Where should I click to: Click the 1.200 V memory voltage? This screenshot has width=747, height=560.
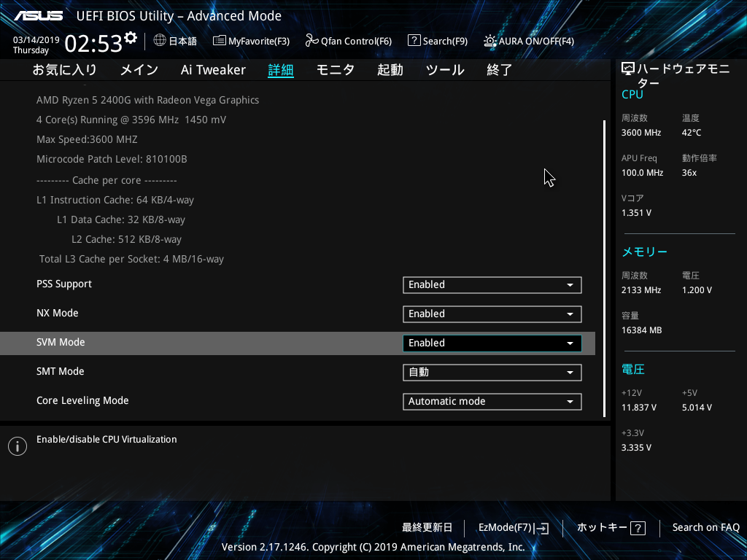(x=697, y=290)
